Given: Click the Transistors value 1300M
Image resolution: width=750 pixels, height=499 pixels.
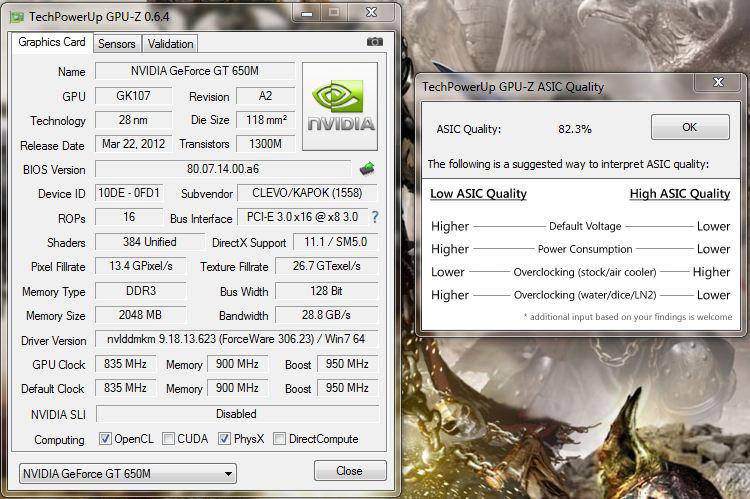Looking at the screenshot, I should click(x=265, y=144).
